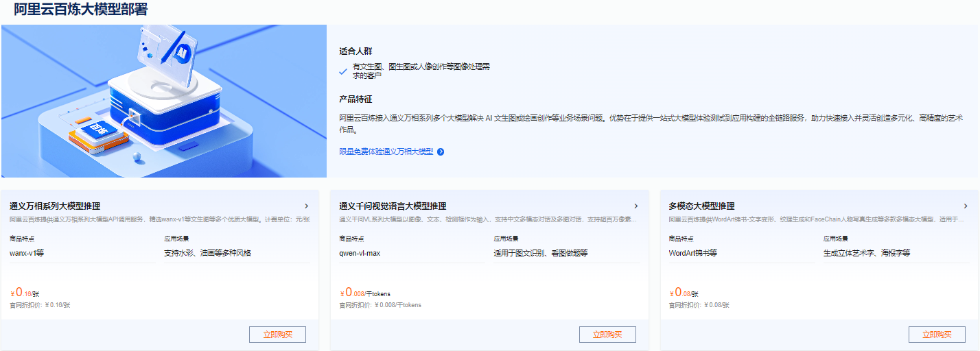
Task: Click the value 支持水彩、油画等多种风格
Action: [x=208, y=253]
